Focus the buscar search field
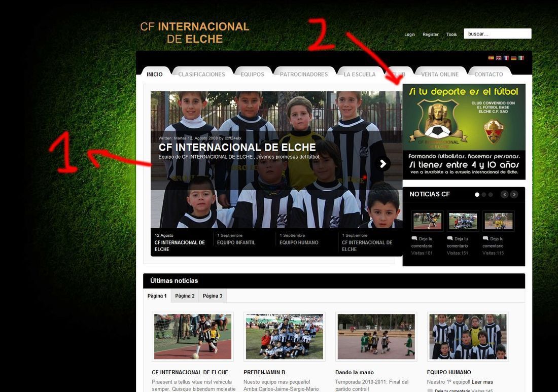This screenshot has height=392, width=558. coord(498,34)
